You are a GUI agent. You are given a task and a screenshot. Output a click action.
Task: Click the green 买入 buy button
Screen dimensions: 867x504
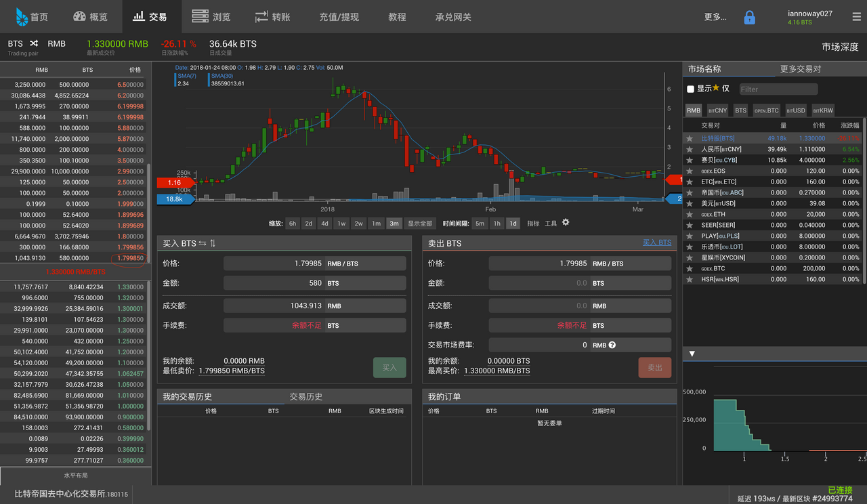(x=389, y=368)
